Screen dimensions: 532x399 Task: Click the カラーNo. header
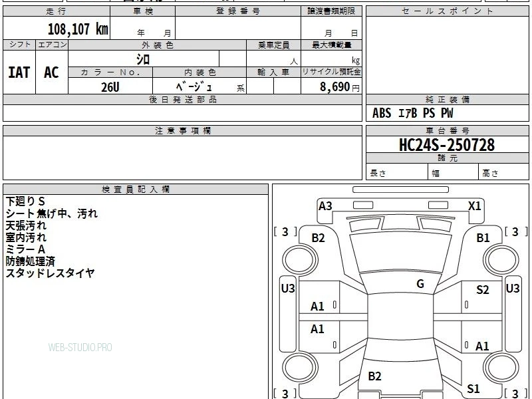click(x=110, y=72)
